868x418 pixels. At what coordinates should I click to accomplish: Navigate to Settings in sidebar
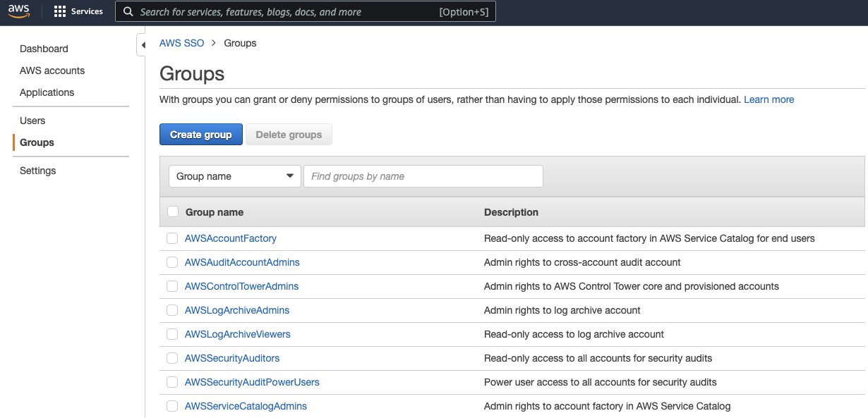[37, 171]
